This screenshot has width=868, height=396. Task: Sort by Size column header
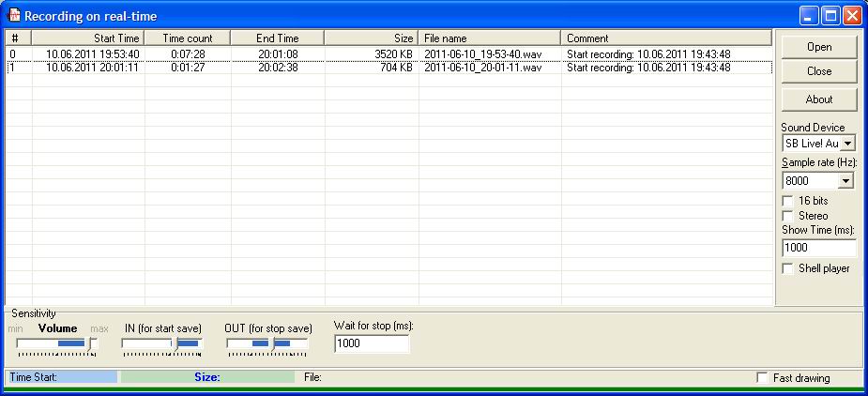pyautogui.click(x=372, y=38)
